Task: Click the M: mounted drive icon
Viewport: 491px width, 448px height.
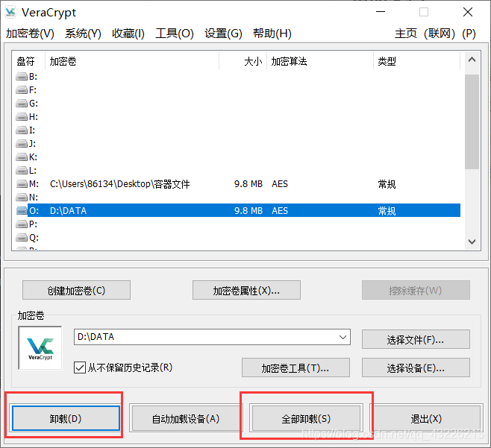Action: pyautogui.click(x=22, y=184)
